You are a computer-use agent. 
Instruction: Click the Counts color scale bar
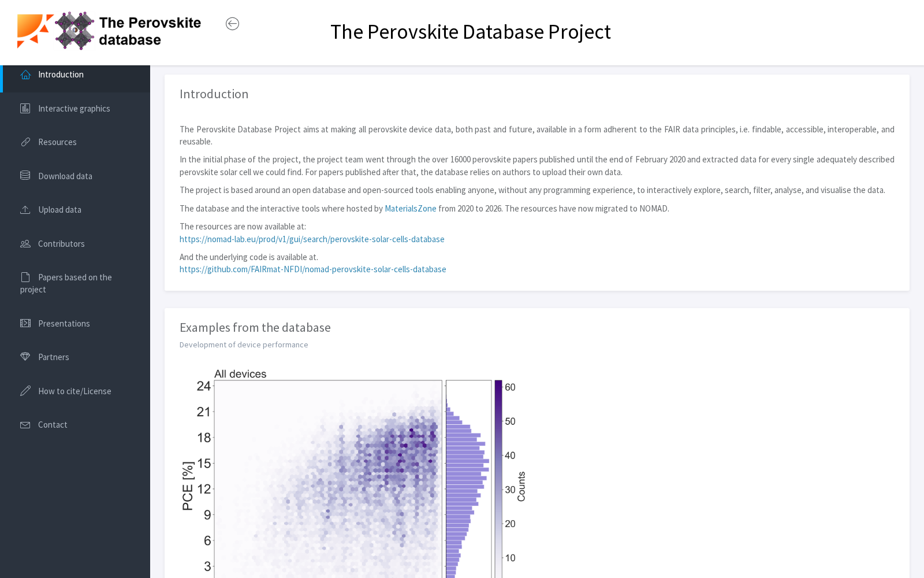point(498,479)
